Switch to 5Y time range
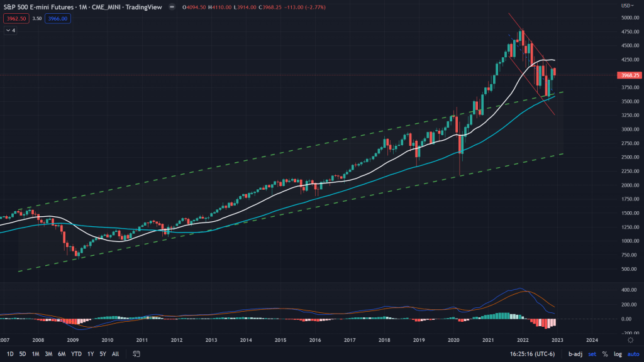Image resolution: width=644 pixels, height=362 pixels. click(x=103, y=354)
